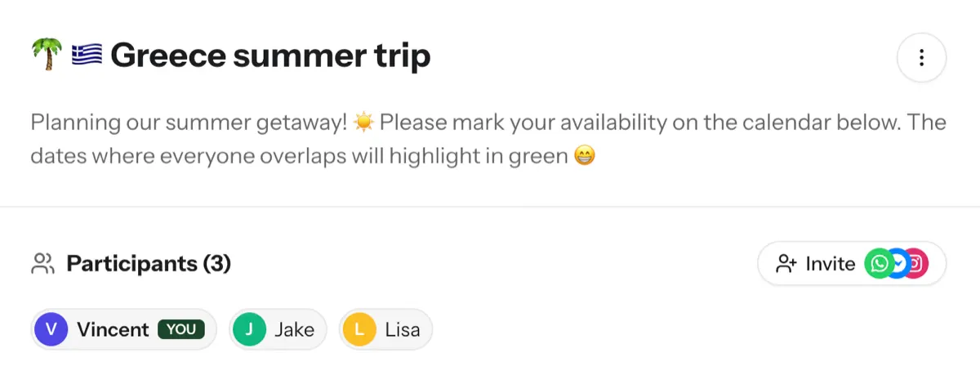The height and width of the screenshot is (384, 980).
Task: Click the green YOU badge
Action: (181, 329)
